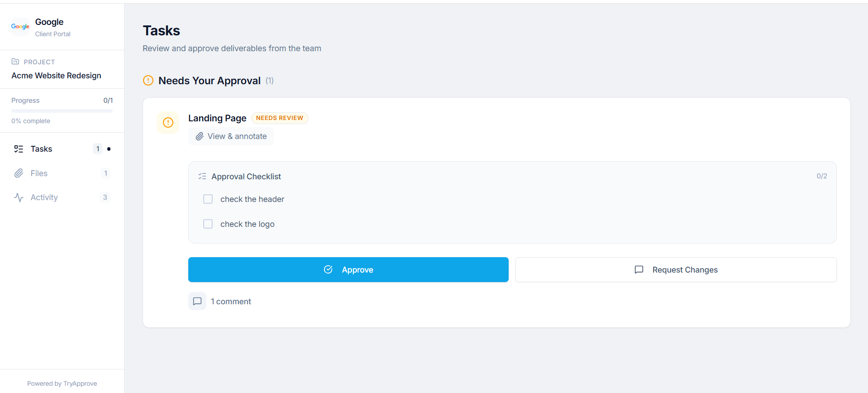Click the Request Changes button
Image resolution: width=868 pixels, height=393 pixels.
(676, 270)
